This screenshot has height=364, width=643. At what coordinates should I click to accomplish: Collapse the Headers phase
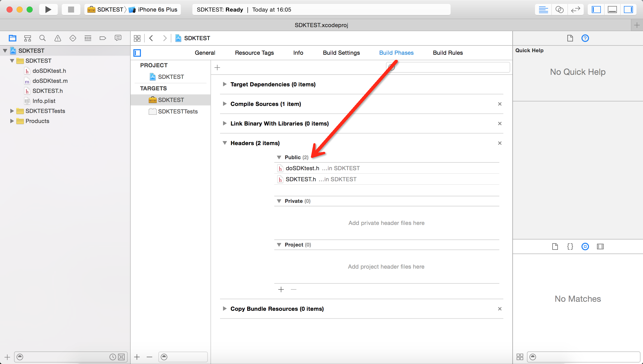[225, 143]
